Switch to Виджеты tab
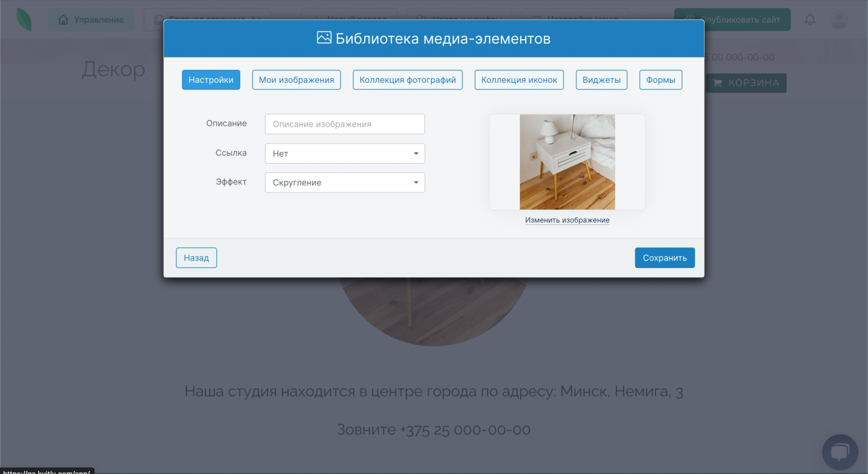 pos(602,80)
